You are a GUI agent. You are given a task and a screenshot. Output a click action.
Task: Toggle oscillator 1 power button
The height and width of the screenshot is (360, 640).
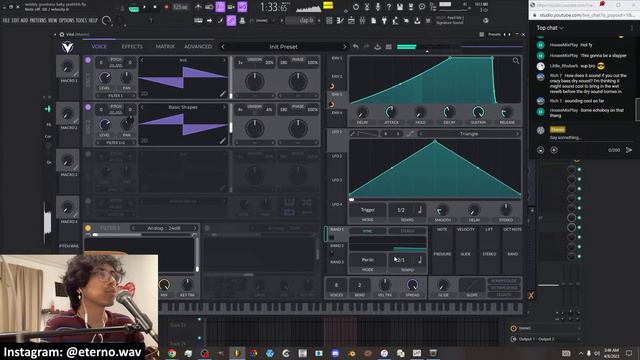click(88, 60)
